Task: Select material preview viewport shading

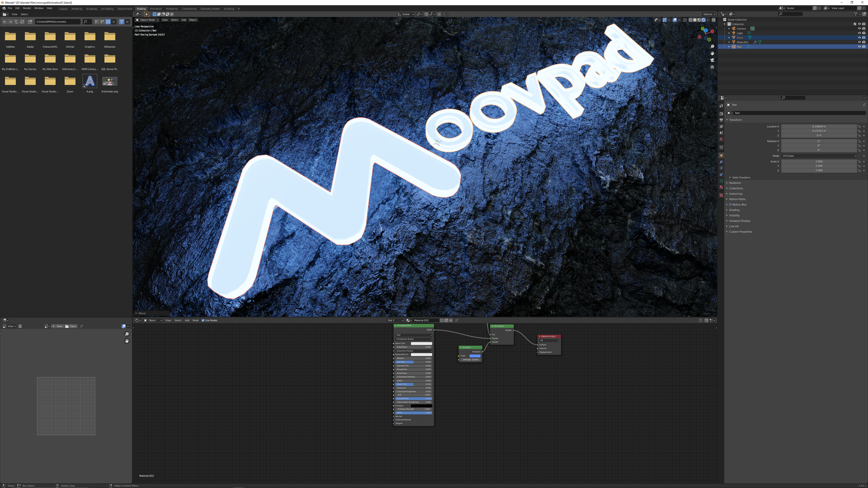Action: coord(699,20)
